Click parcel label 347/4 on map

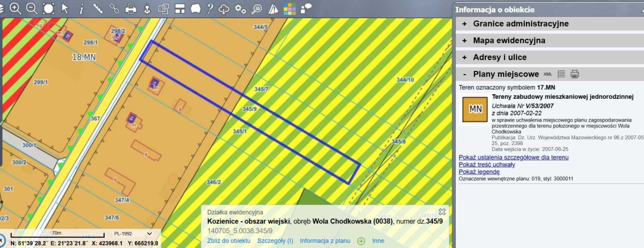point(122,200)
